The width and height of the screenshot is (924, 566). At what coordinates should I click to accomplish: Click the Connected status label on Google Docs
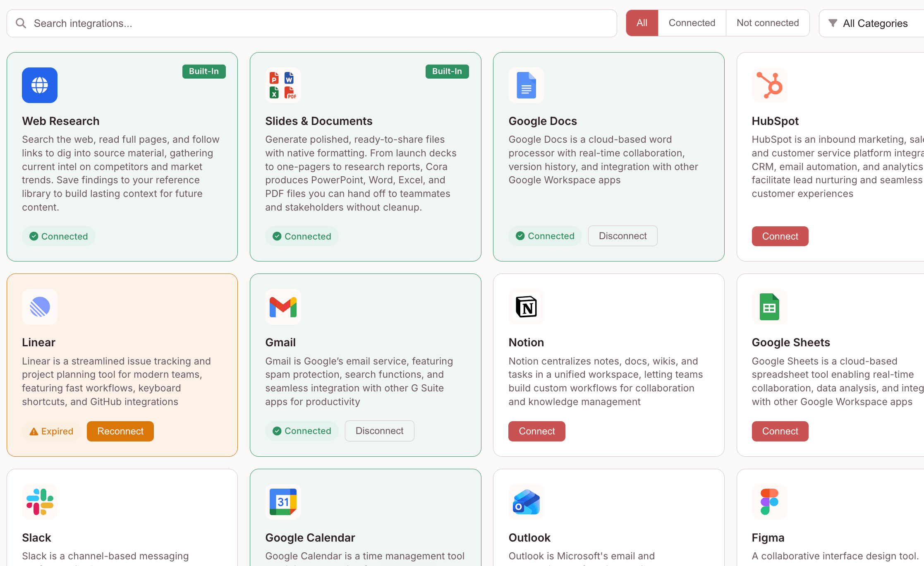[x=545, y=236]
